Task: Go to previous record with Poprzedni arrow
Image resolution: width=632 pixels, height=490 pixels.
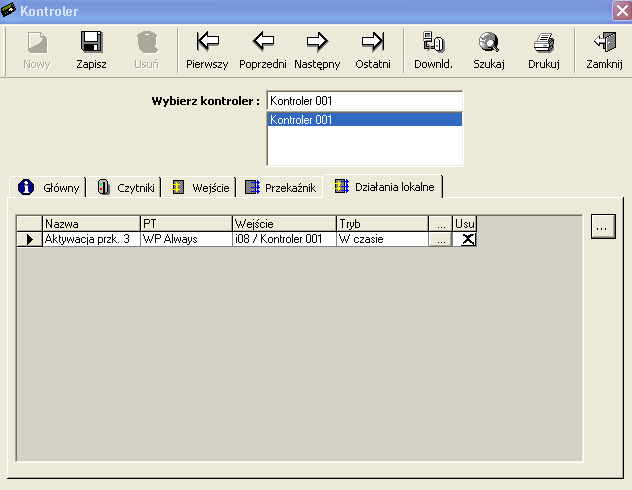Action: (x=263, y=41)
